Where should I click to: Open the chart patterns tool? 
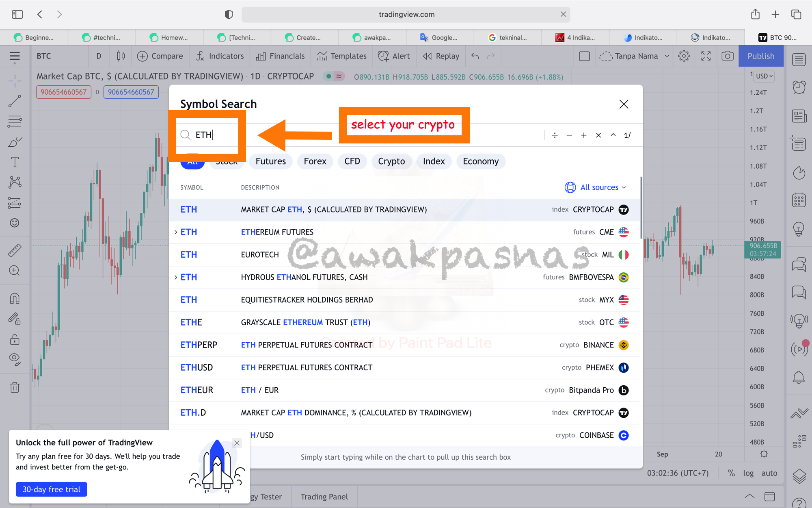pyautogui.click(x=15, y=182)
